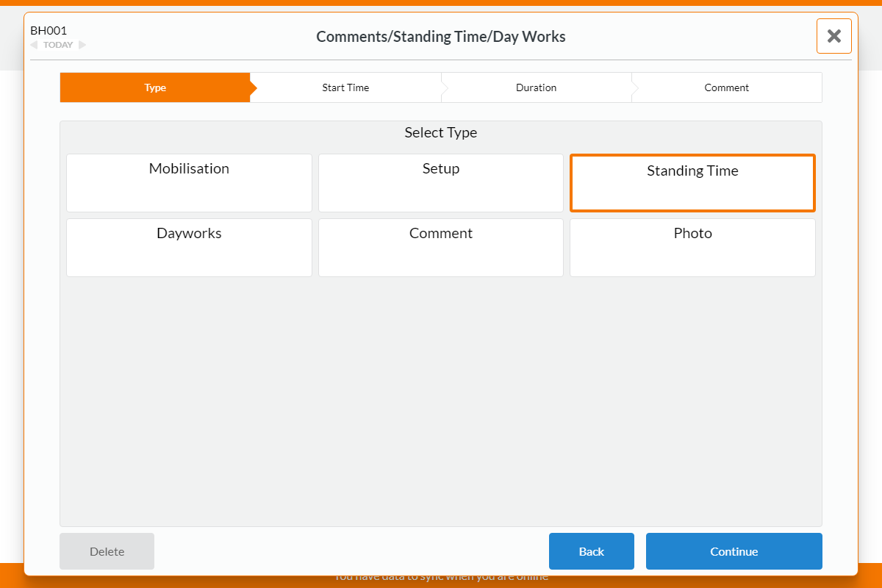Click the Select Type heading
This screenshot has height=588, width=882.
(441, 133)
